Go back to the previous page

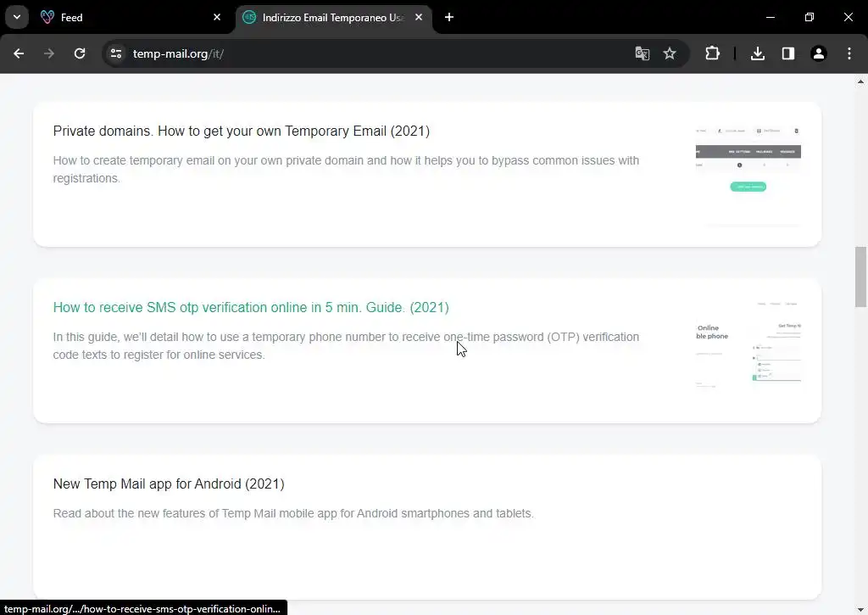pyautogui.click(x=19, y=53)
